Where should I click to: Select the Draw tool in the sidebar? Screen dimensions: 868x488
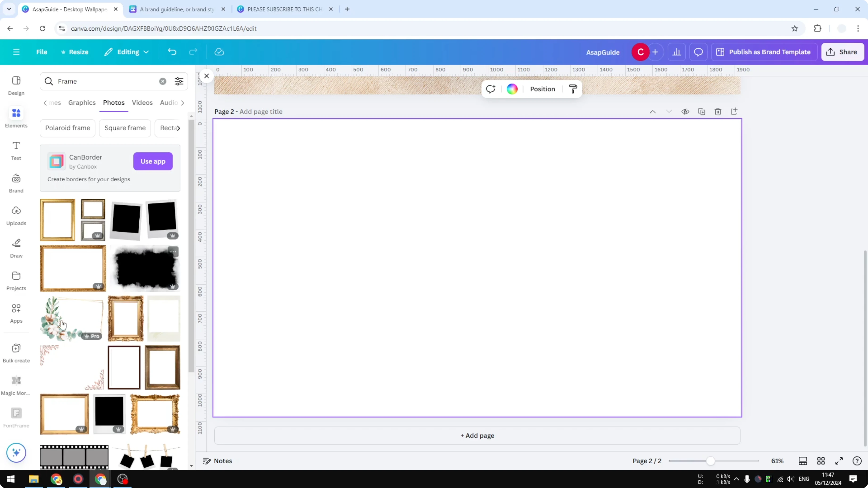(16, 248)
